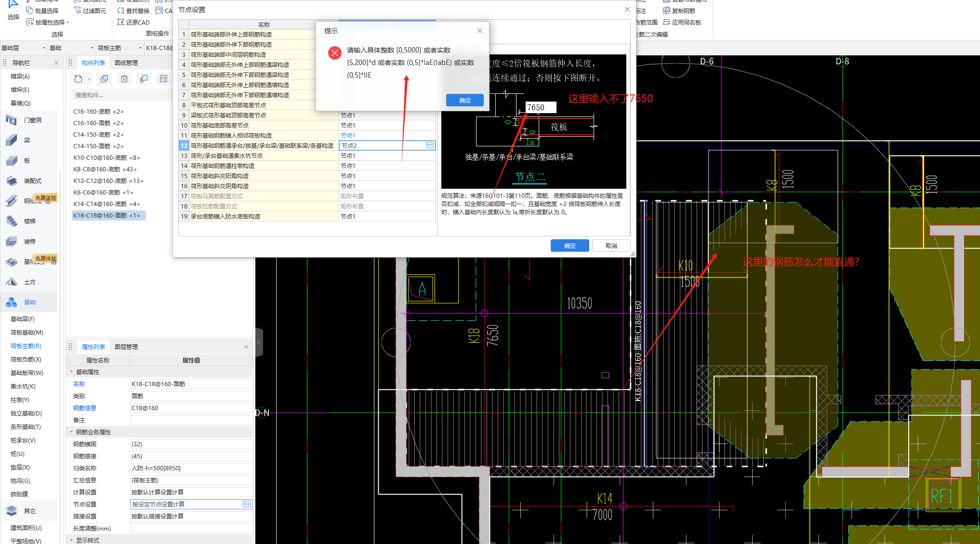Click the 长度调整(mm) value field
Image resolution: width=980 pixels, height=544 pixels.
[191, 528]
